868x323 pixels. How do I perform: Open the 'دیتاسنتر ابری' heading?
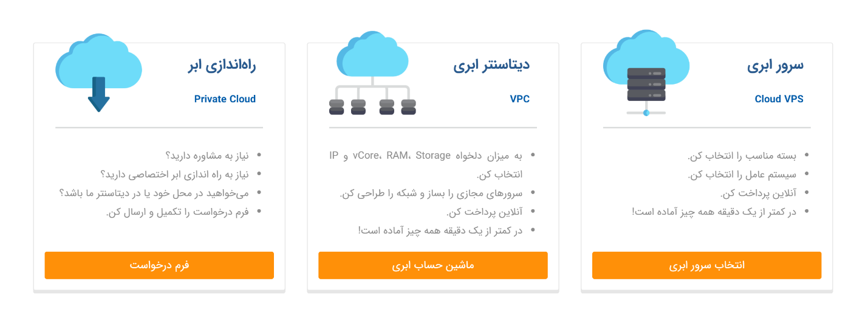(x=491, y=66)
